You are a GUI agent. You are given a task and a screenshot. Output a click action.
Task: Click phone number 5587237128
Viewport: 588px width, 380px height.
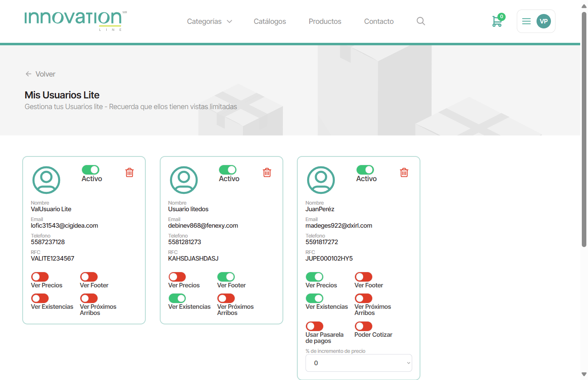click(48, 242)
